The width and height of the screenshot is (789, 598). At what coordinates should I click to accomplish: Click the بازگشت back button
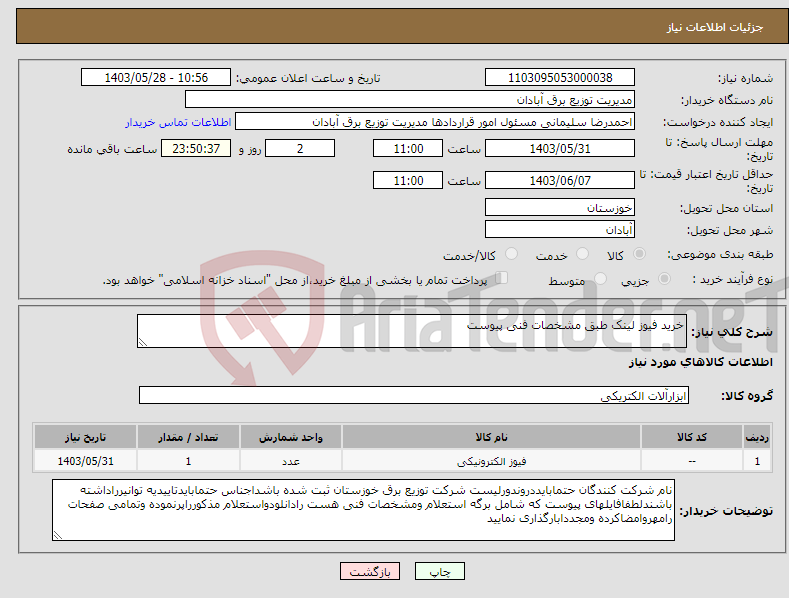coord(370,571)
